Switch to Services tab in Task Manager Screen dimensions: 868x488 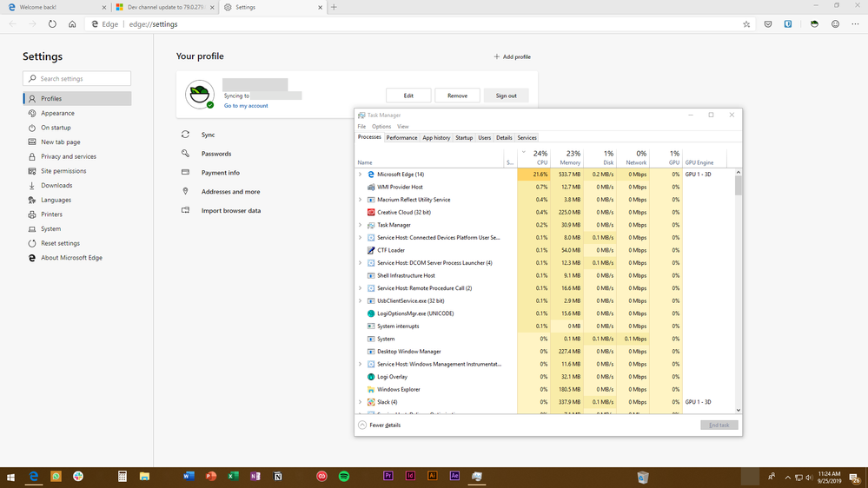527,138
